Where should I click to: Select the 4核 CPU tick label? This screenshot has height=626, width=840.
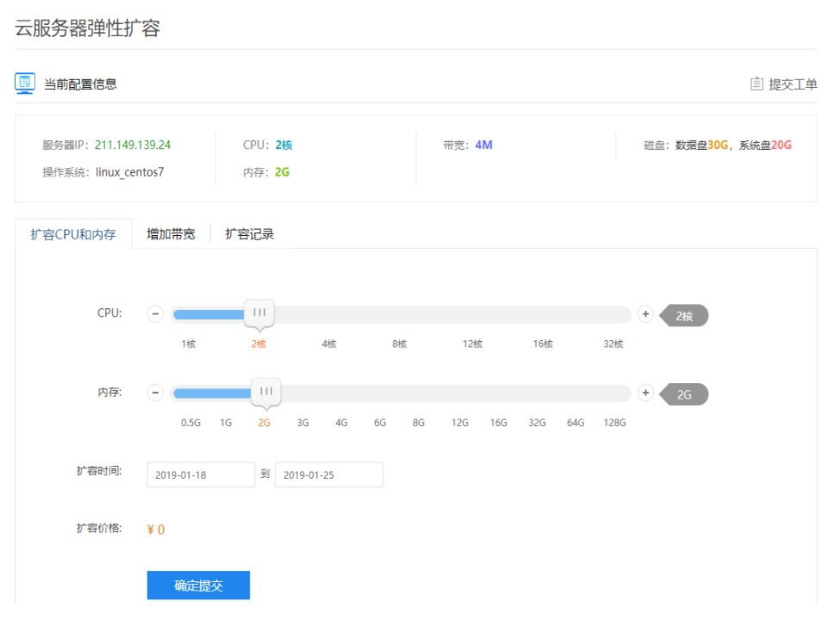pos(328,343)
